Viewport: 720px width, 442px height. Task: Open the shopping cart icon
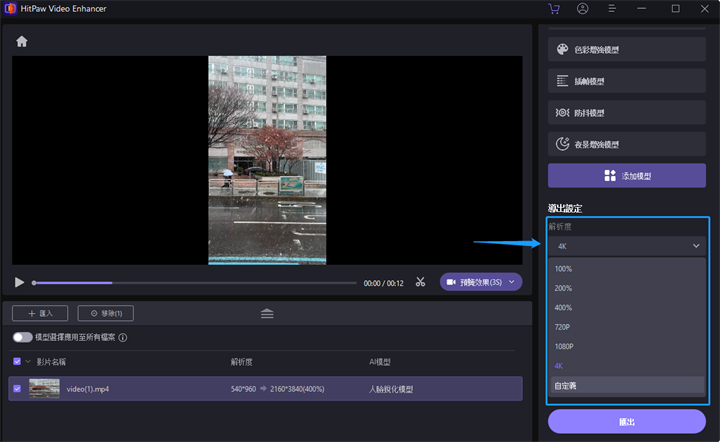[x=554, y=9]
